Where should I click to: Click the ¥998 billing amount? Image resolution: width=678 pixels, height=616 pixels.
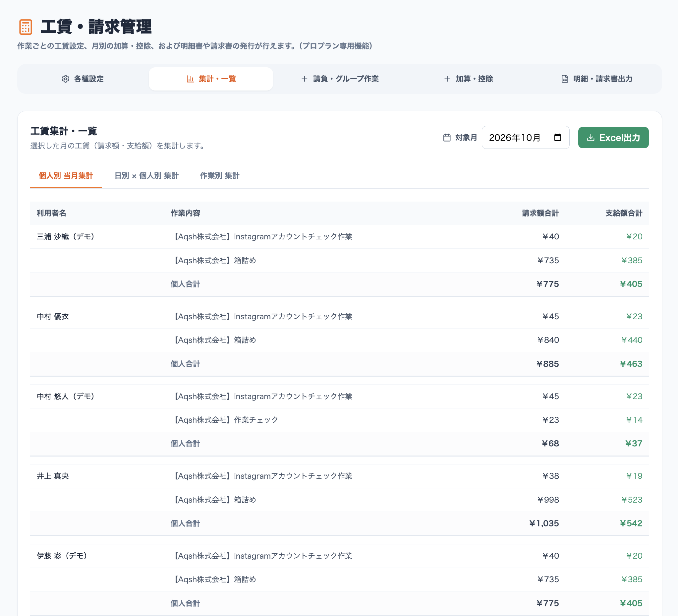point(548,500)
